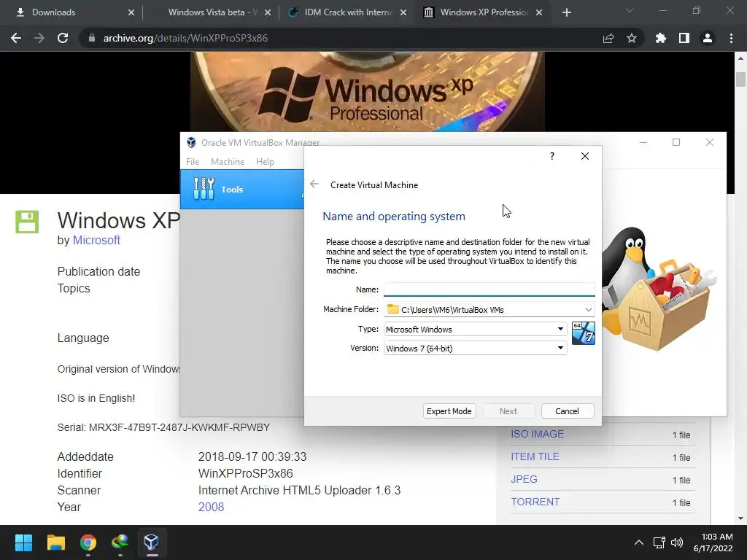The width and height of the screenshot is (747, 560).
Task: Switch to the IDM Crack tab
Action: (348, 12)
